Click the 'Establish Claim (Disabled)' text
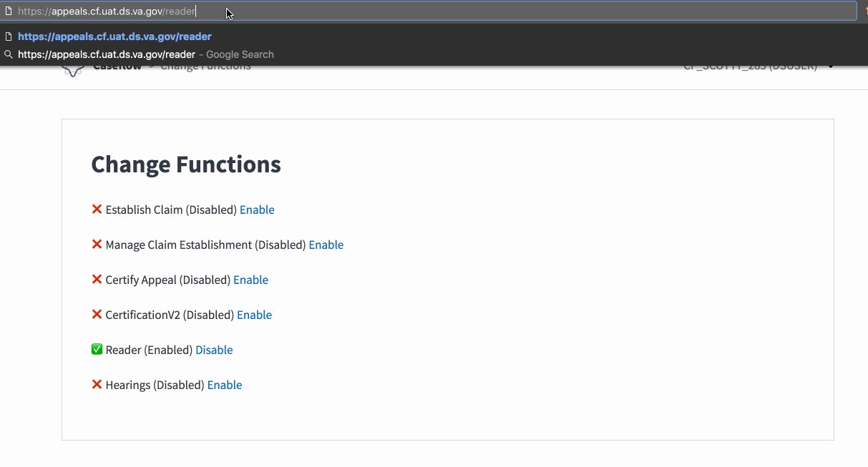The image size is (868, 467). tap(171, 210)
